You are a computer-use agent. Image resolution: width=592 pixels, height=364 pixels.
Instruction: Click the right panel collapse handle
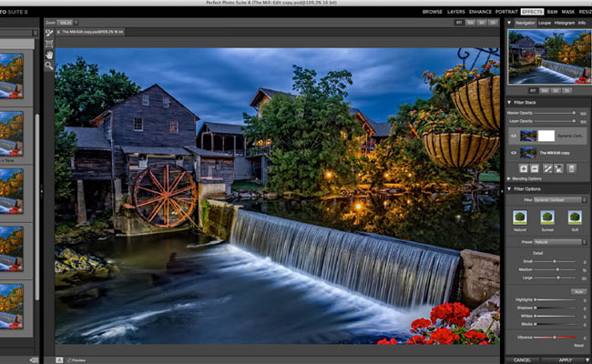click(x=502, y=192)
